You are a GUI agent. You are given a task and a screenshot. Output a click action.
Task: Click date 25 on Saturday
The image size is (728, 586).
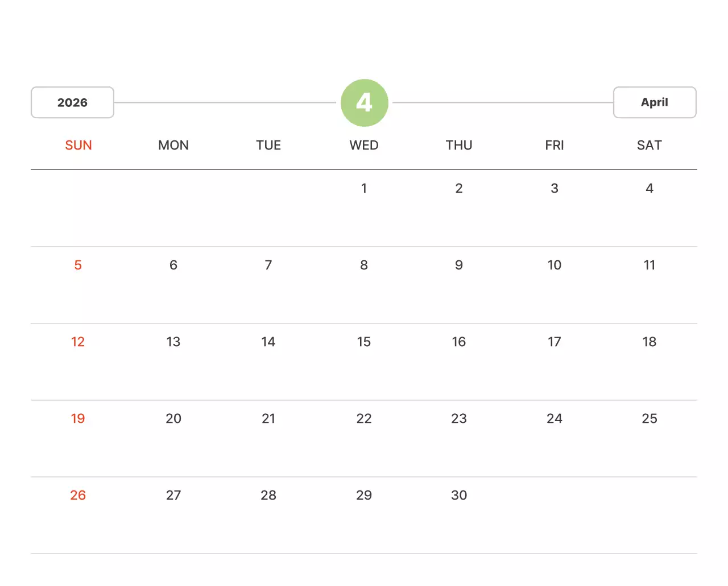tap(649, 419)
